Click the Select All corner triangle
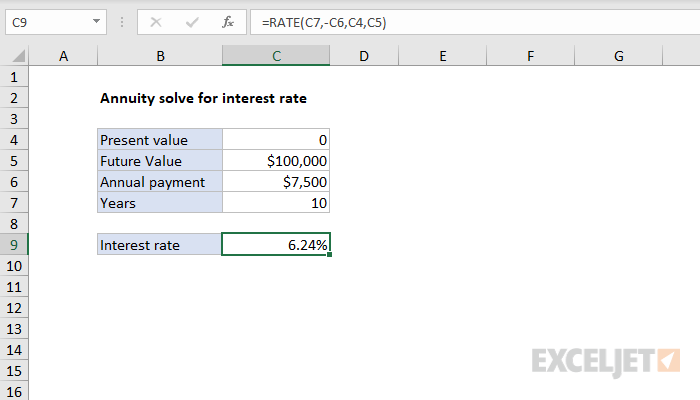This screenshot has height=400, width=700. (x=18, y=56)
